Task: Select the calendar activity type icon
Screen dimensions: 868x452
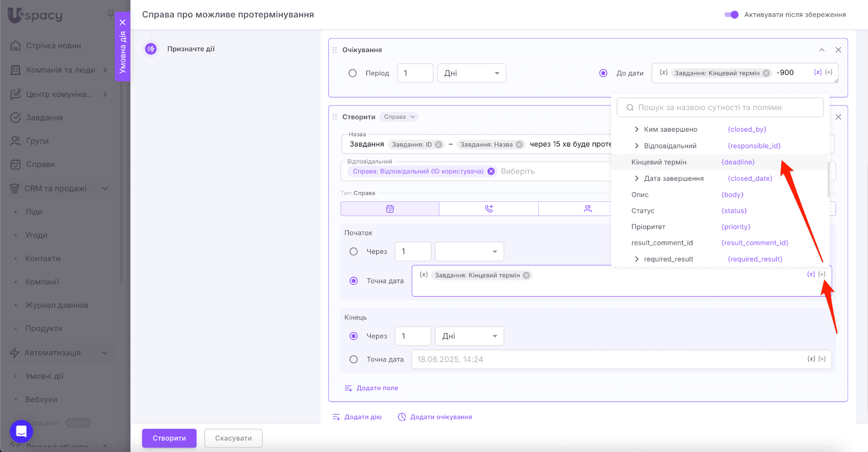Action: tap(390, 209)
